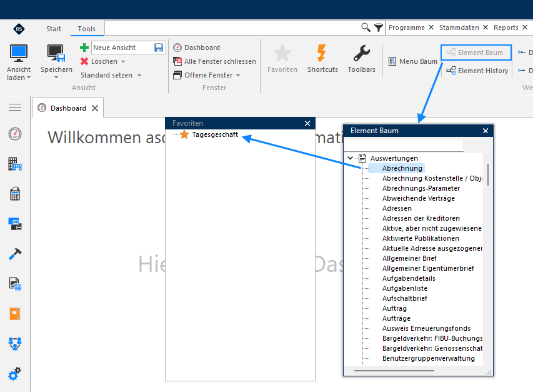Viewport: 533px width, 392px height.
Task: Expand the Speichern dropdown arrow
Action: coord(56,78)
